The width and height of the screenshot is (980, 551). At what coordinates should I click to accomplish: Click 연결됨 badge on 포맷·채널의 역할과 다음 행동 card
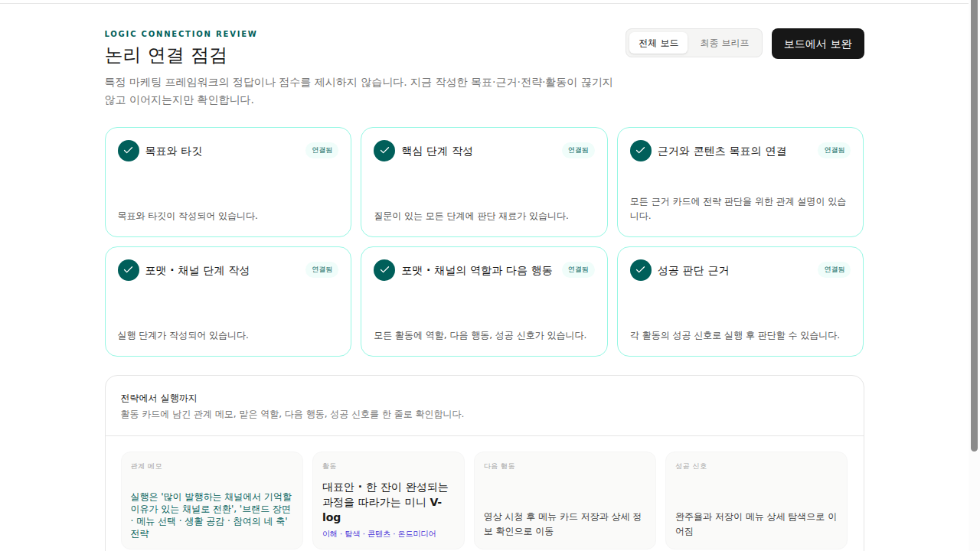[578, 270]
